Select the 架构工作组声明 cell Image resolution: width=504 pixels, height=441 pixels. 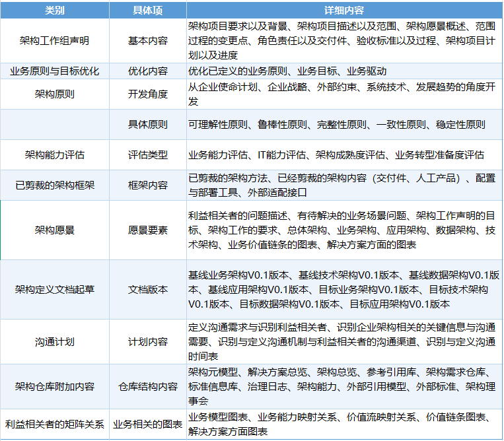55,40
